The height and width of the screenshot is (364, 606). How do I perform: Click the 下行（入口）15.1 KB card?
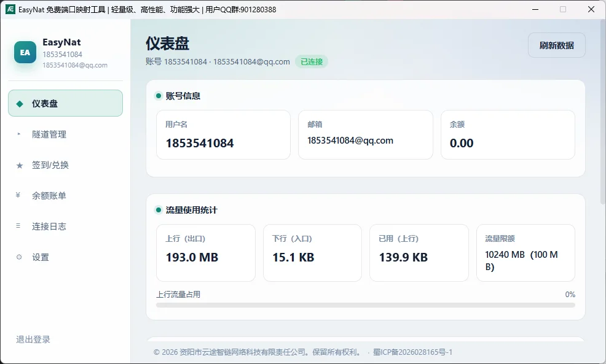[x=312, y=253]
